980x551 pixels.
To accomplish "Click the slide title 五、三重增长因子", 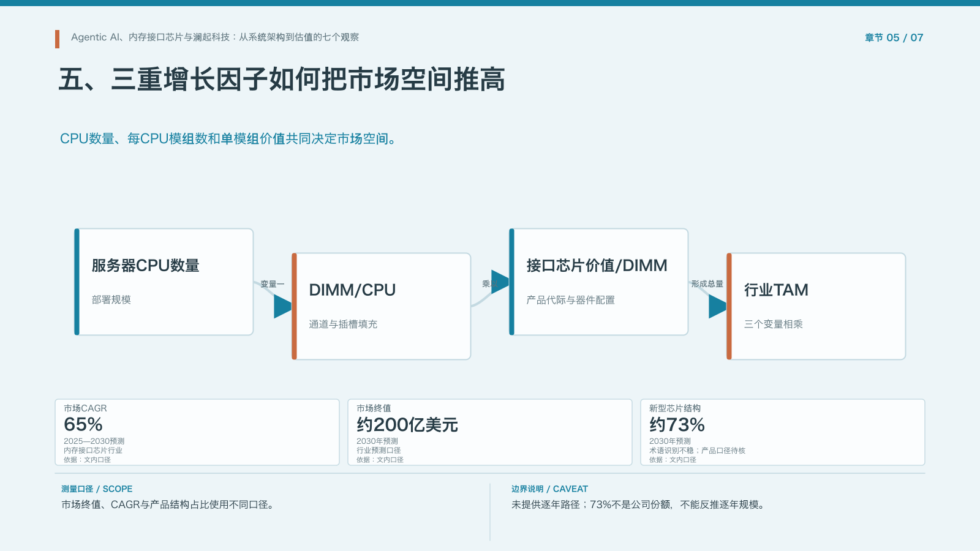I will (282, 80).
